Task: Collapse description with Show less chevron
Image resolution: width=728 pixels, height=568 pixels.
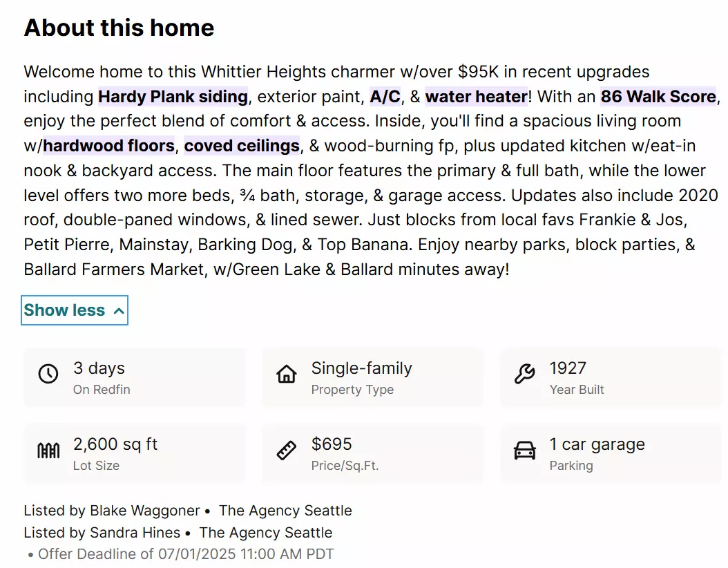Action: pos(119,311)
